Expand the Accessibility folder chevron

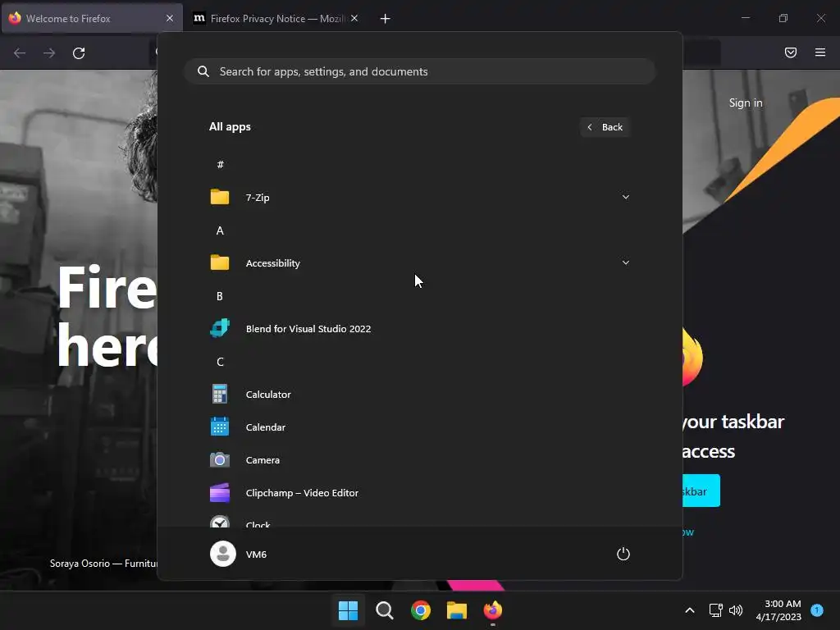point(626,262)
